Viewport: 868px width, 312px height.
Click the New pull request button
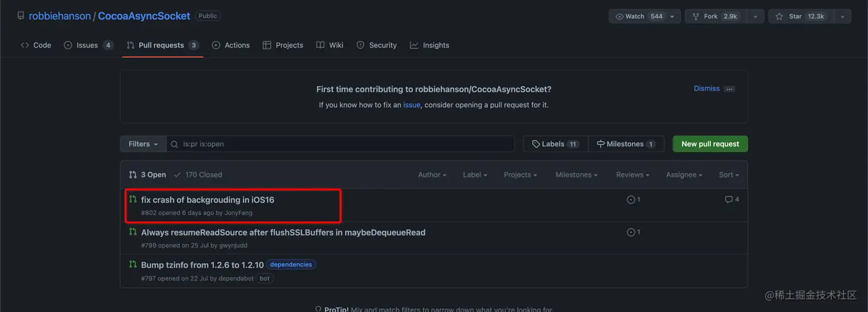[710, 144]
